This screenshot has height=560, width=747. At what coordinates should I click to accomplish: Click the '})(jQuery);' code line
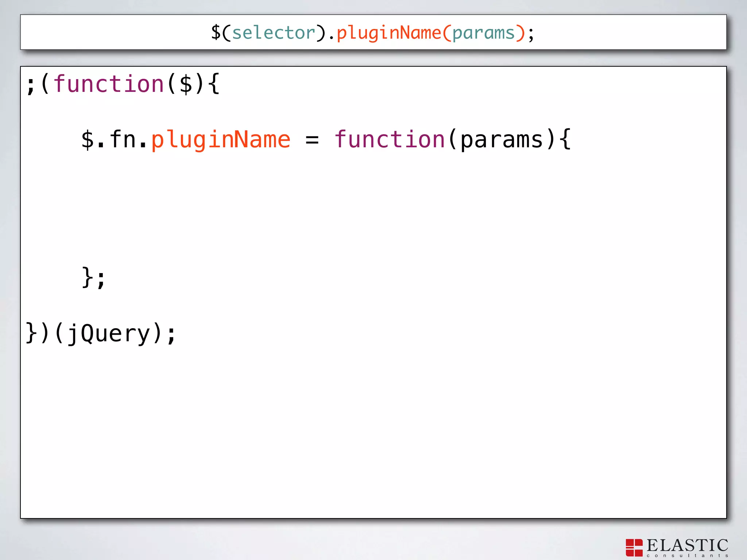click(x=101, y=333)
